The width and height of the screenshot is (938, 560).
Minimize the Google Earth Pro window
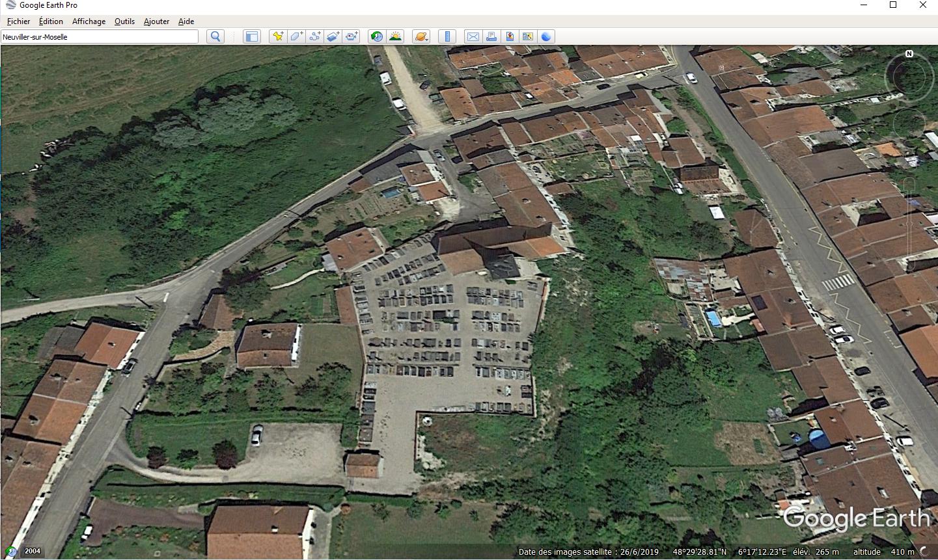click(x=863, y=5)
